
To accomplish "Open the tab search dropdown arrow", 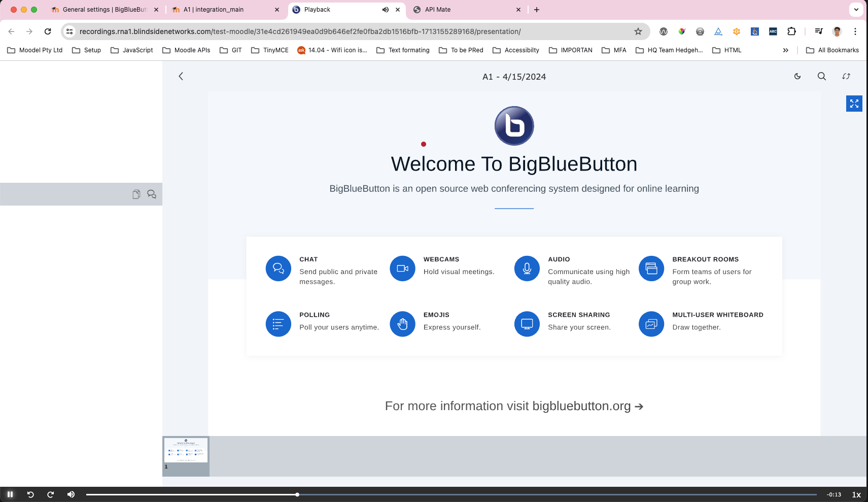I will (856, 10).
